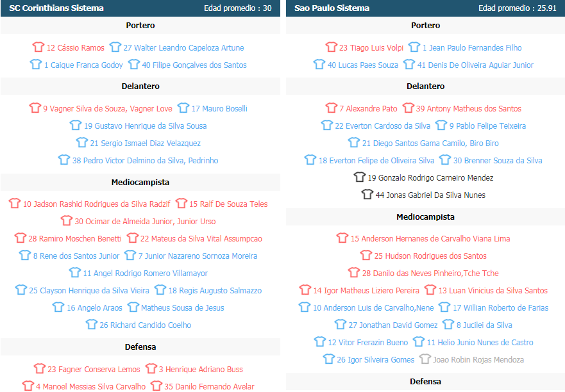Image resolution: width=565 pixels, height=392 pixels.
Task: Click Sao Paulo Edad promedio : 25.91
Action: pyautogui.click(x=518, y=8)
